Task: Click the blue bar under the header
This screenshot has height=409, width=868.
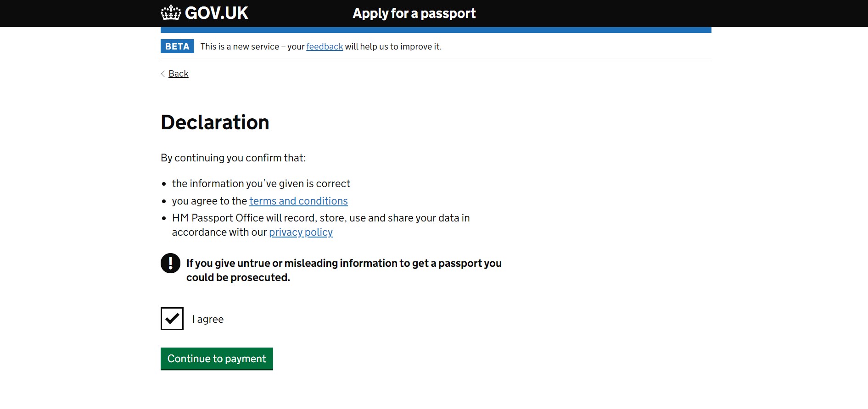Action: click(436, 30)
